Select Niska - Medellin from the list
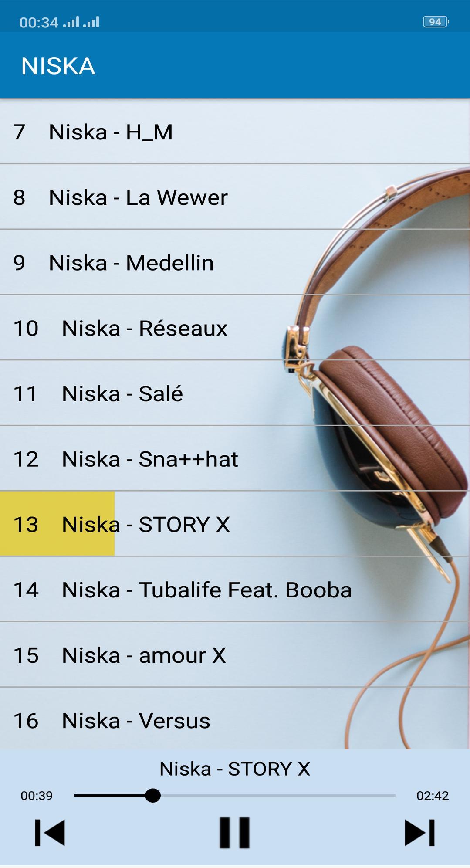 point(235,262)
